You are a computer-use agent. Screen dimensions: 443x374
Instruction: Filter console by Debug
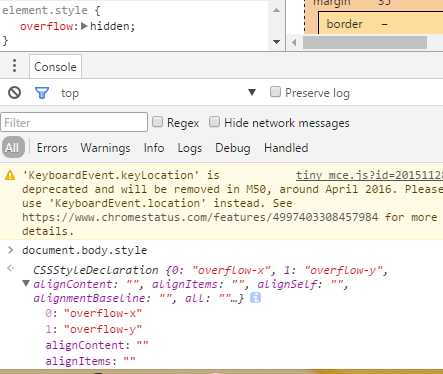[x=233, y=148]
